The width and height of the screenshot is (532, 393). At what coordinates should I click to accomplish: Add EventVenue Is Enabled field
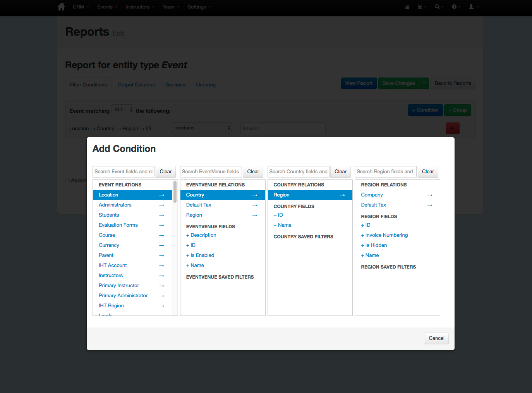point(200,255)
